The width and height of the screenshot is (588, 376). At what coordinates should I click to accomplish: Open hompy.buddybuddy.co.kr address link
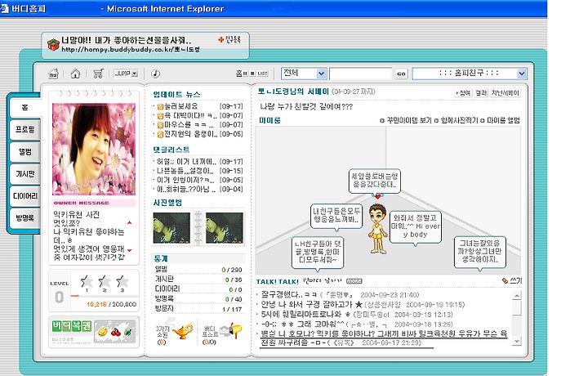[131, 50]
